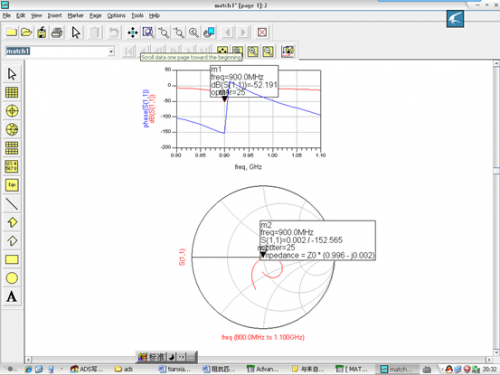Click the View All move icon
500x375 pixels.
pyautogui.click(x=132, y=32)
